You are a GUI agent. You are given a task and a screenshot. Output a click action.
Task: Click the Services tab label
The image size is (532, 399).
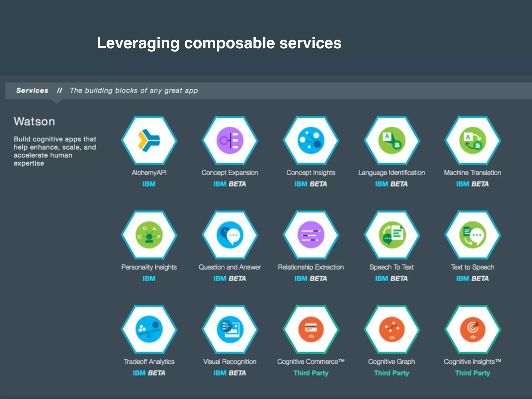point(32,91)
